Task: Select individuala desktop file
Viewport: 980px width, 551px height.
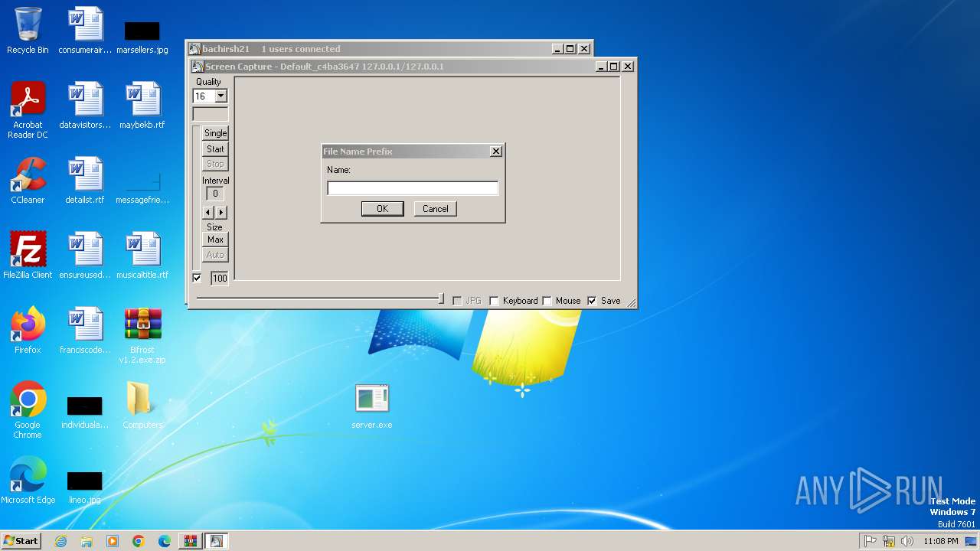Action: click(85, 413)
